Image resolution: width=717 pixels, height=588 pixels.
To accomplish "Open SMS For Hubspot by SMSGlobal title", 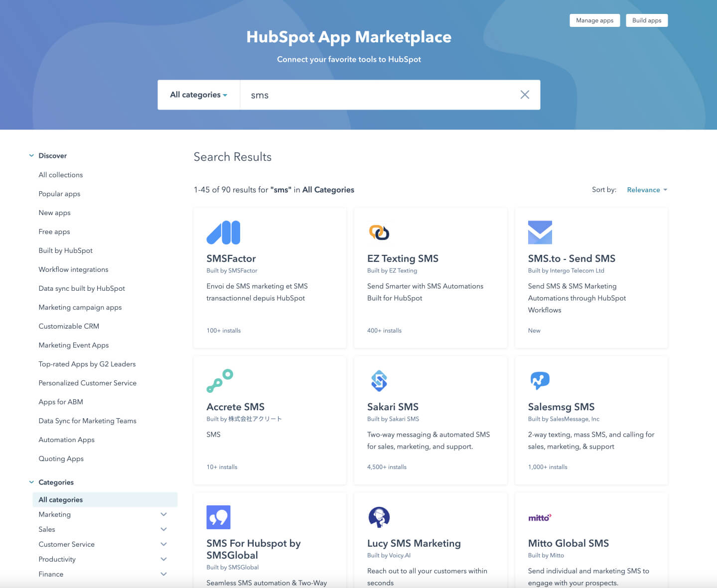I will pos(254,549).
